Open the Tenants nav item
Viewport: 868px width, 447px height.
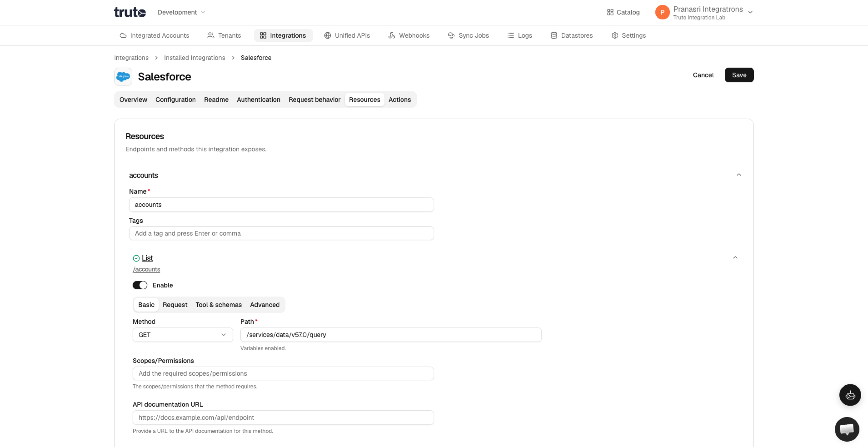pos(224,35)
